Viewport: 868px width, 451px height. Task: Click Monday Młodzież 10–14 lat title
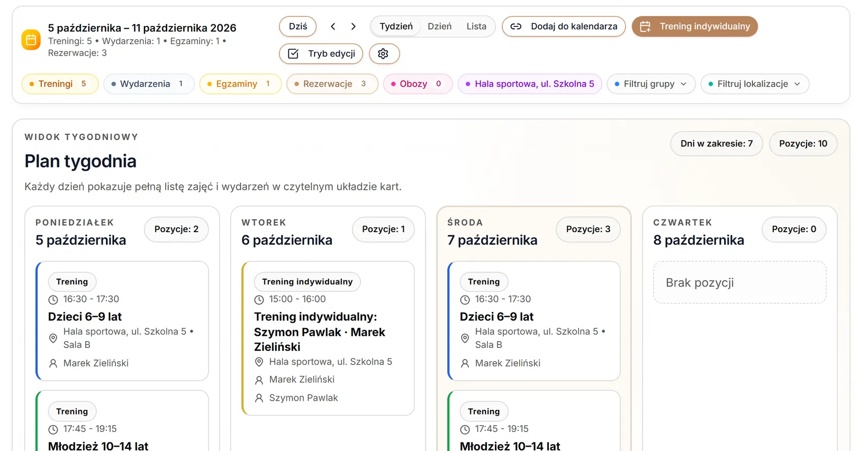coord(98,446)
